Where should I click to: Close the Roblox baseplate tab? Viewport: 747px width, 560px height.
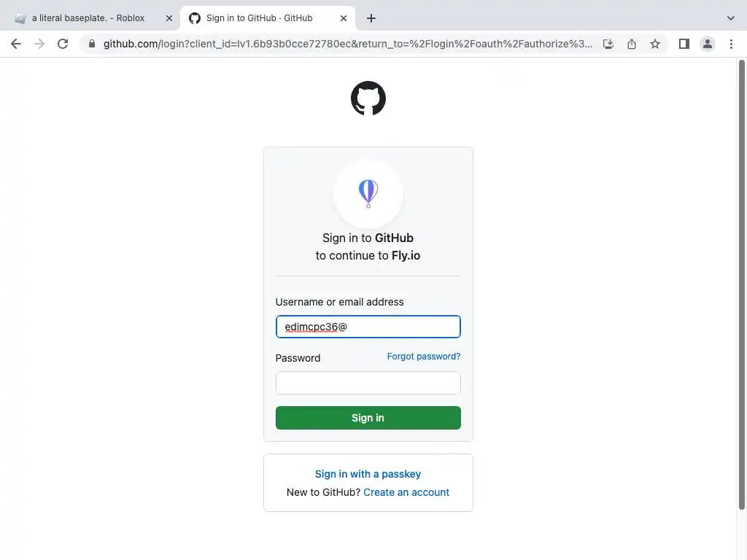[x=169, y=18]
